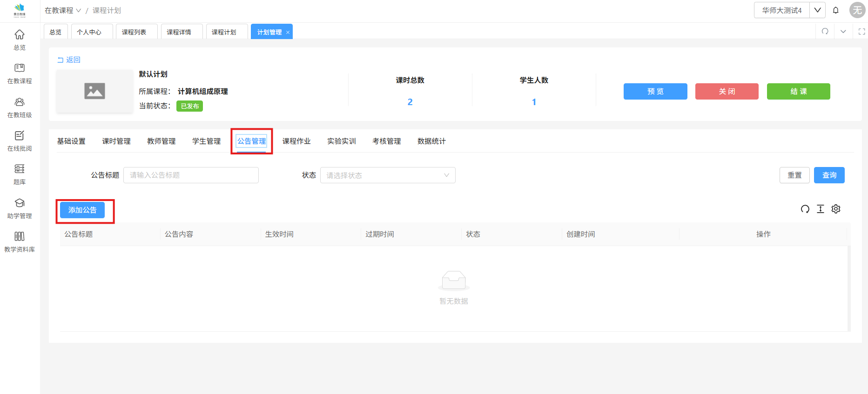Open 助学管理 sidebar item

coord(20,208)
